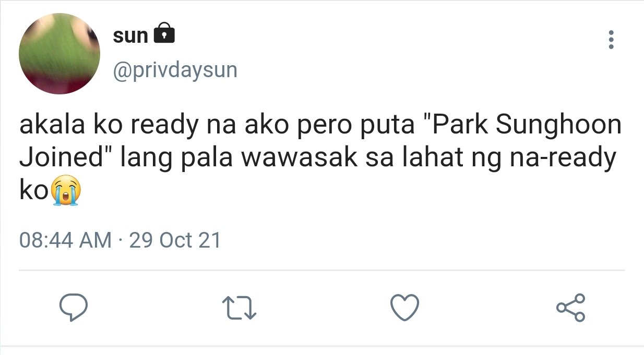The height and width of the screenshot is (355, 644).
Task: Click the display name sun
Action: [x=130, y=35]
